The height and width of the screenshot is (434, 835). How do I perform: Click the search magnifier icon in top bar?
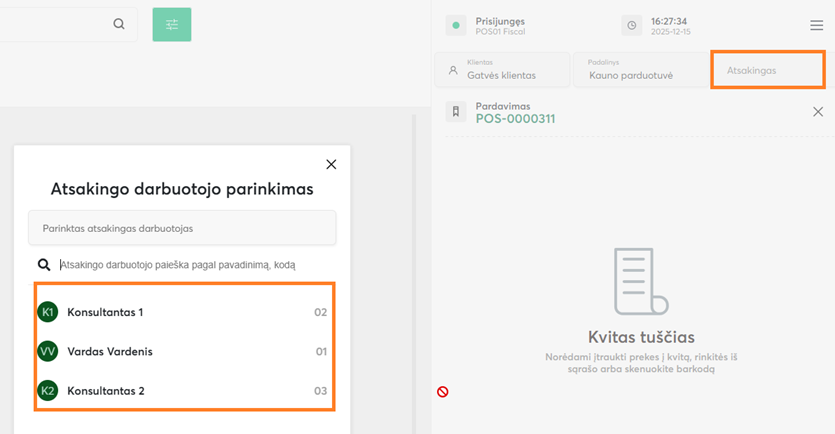click(x=119, y=24)
